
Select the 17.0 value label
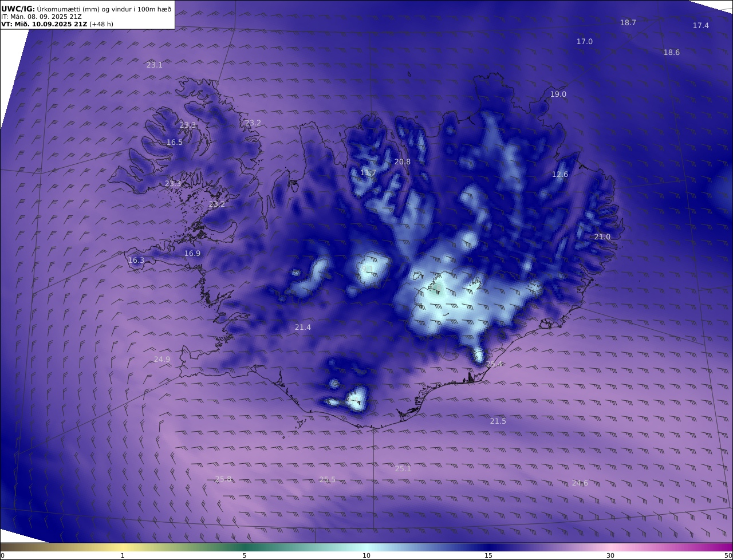(585, 42)
